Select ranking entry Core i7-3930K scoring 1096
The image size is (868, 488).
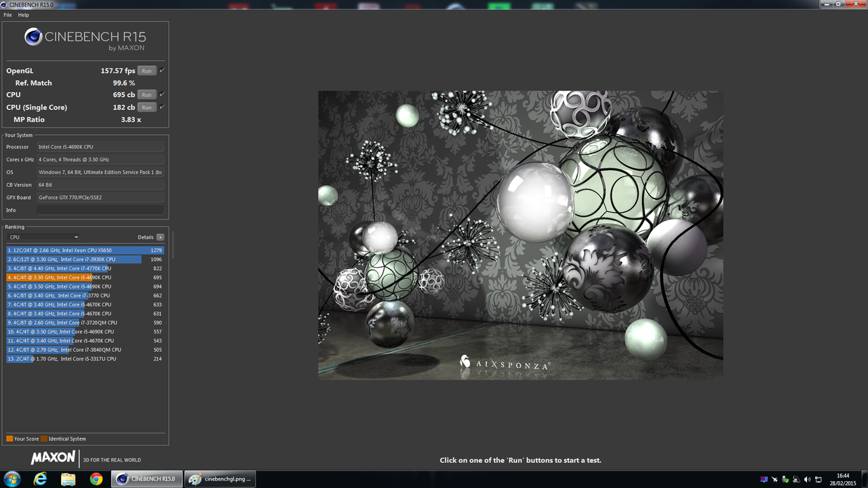[85, 259]
